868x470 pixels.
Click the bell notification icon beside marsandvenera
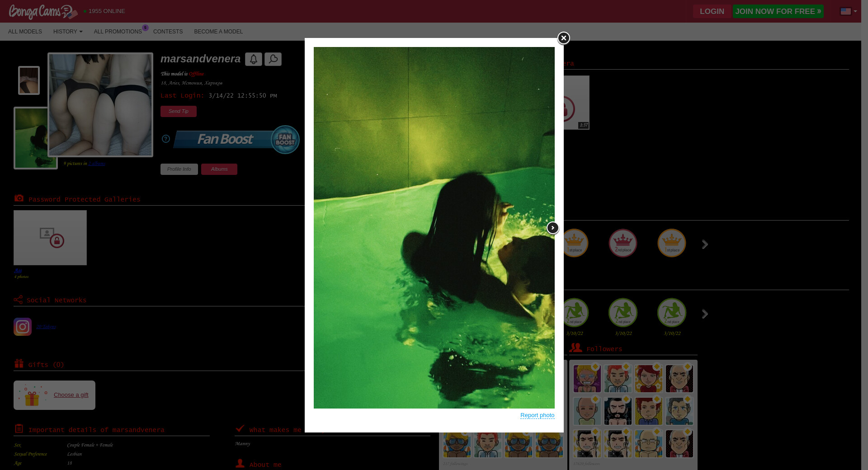tap(254, 59)
